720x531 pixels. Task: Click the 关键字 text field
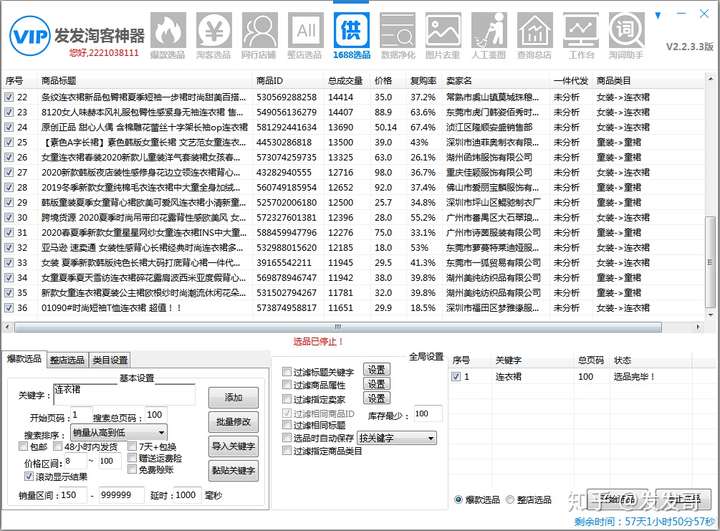point(124,395)
